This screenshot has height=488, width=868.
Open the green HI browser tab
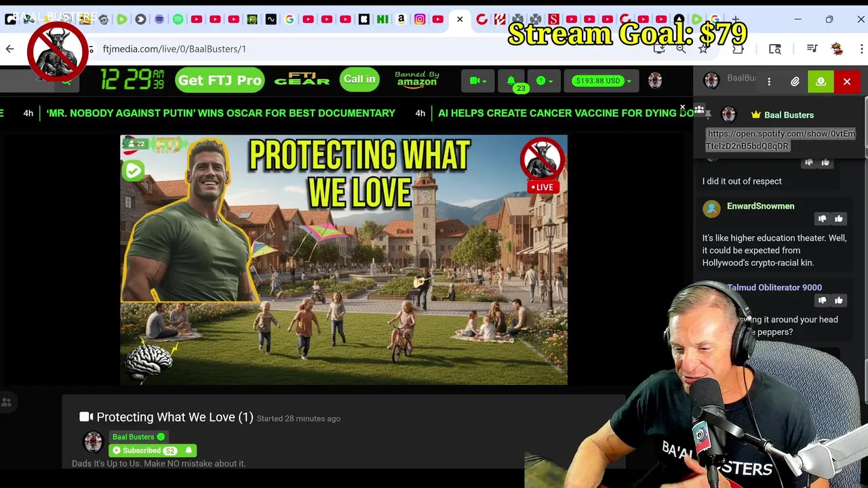pyautogui.click(x=382, y=20)
